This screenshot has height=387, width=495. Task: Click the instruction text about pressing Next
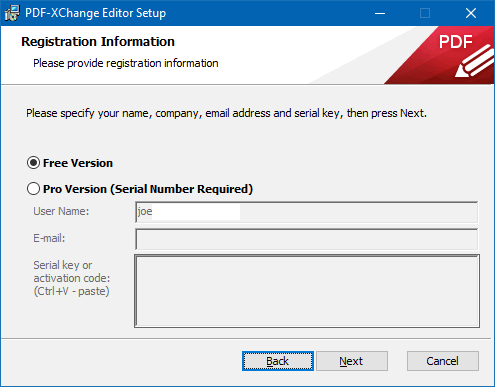[226, 113]
